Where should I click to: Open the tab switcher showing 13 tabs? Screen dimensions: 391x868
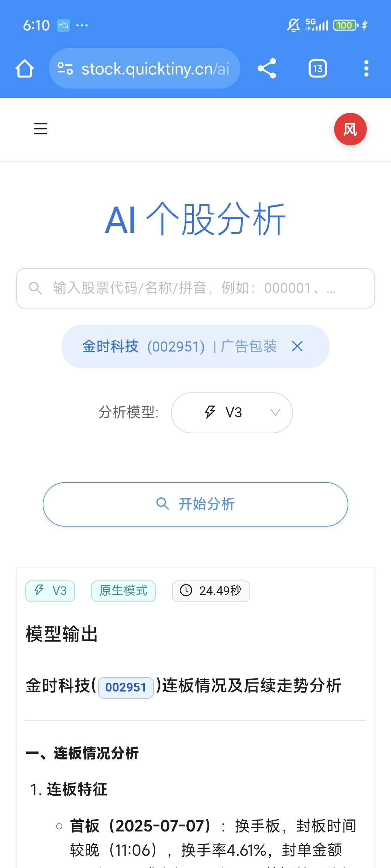[318, 68]
